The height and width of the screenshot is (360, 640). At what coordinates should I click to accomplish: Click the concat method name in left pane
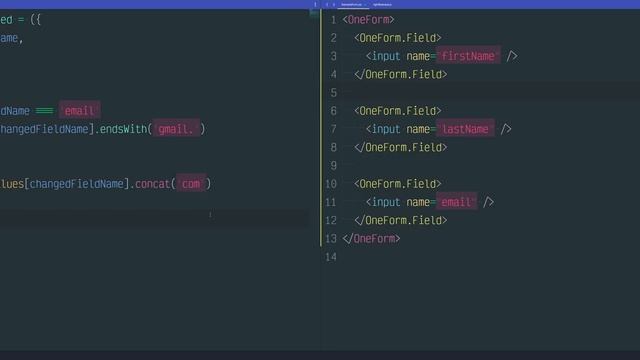tap(152, 184)
